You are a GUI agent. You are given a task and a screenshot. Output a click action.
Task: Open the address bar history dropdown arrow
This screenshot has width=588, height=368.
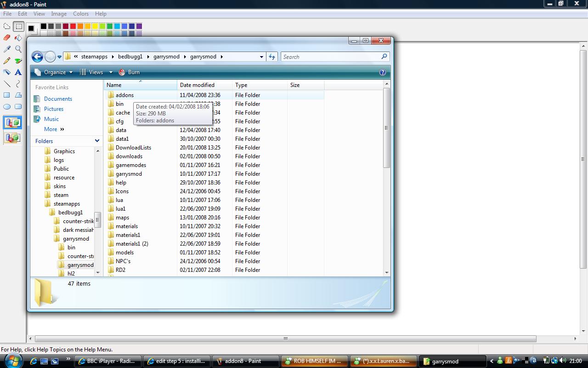coord(261,57)
